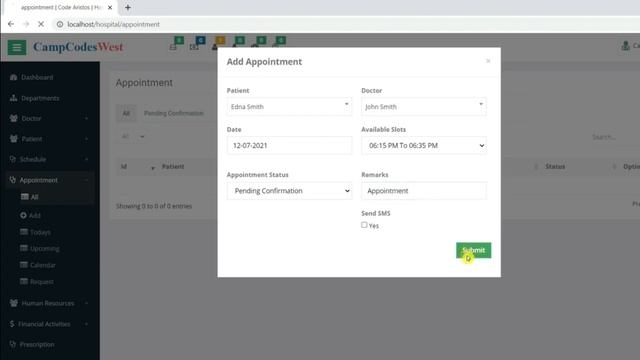Expand Financial Activities sidebar menu
The height and width of the screenshot is (360, 640).
point(49,324)
